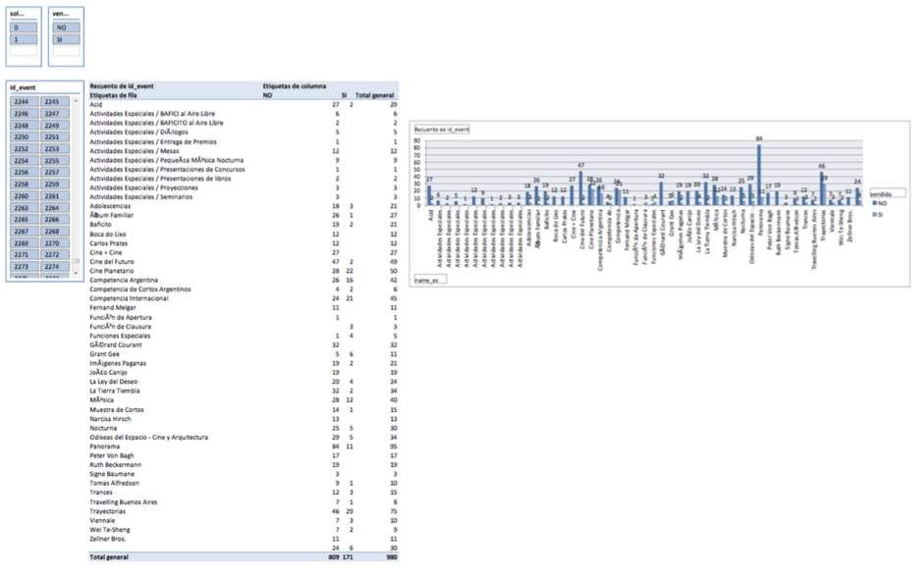Screen dimensions: 924x575
Task: Select the 'La Ley del Deseo' row label
Action: pyautogui.click(x=113, y=382)
